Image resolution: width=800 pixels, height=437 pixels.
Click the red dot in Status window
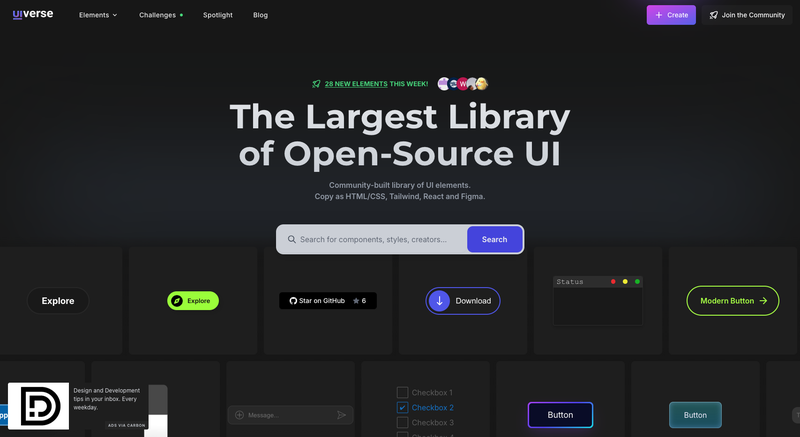[613, 281]
